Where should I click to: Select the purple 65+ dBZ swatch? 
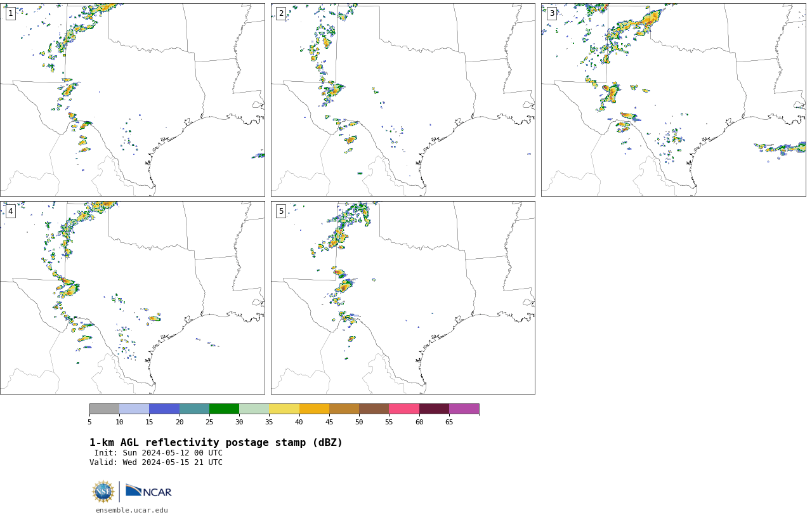click(x=464, y=409)
